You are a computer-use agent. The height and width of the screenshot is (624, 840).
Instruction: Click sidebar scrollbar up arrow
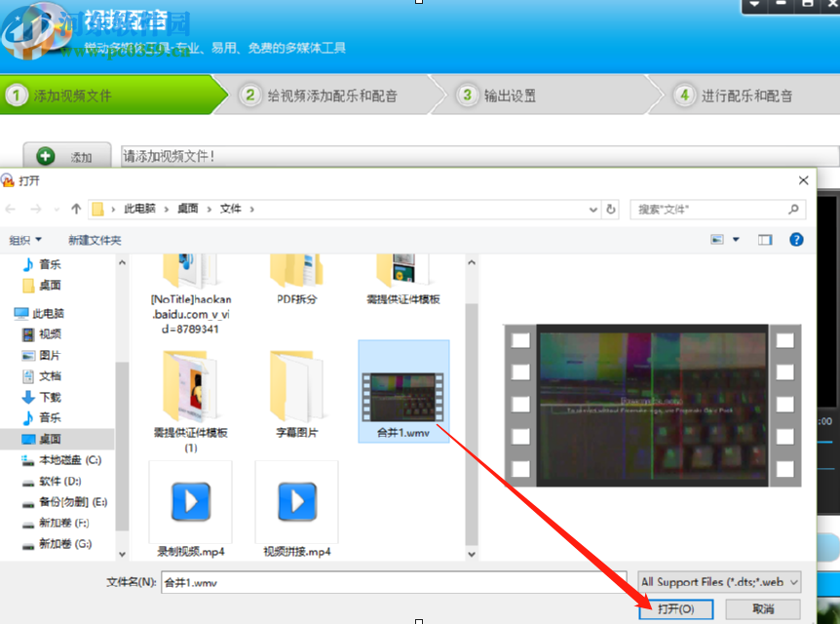122,262
